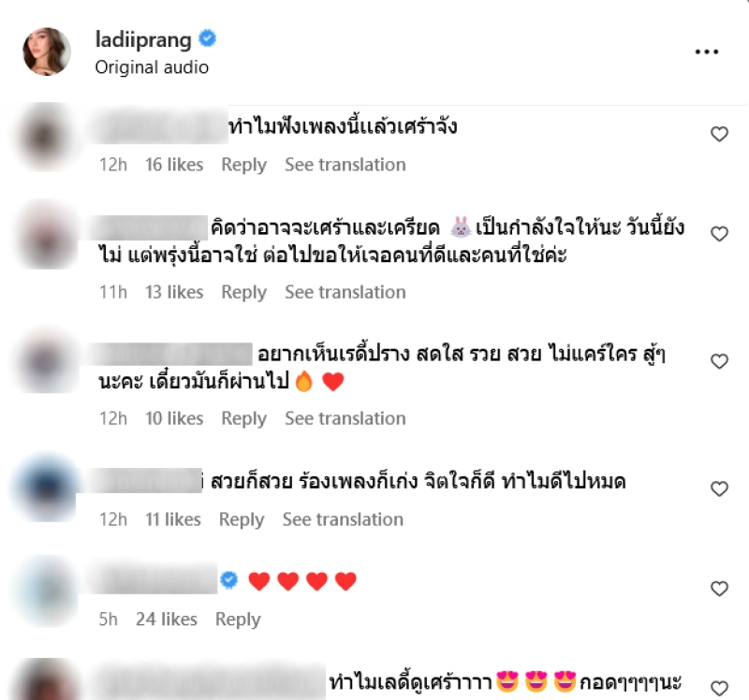
Task: Reply to the 24 likes hearts comment
Action: click(238, 620)
